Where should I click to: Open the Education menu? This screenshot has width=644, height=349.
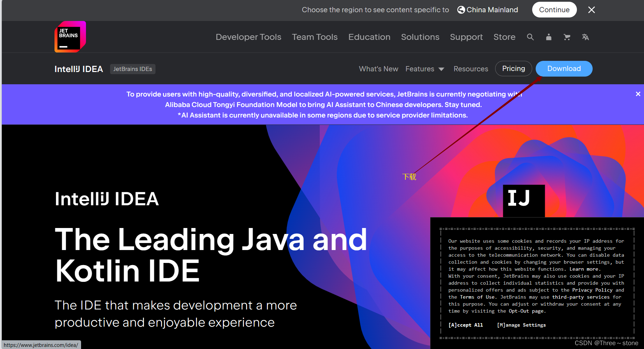click(369, 37)
